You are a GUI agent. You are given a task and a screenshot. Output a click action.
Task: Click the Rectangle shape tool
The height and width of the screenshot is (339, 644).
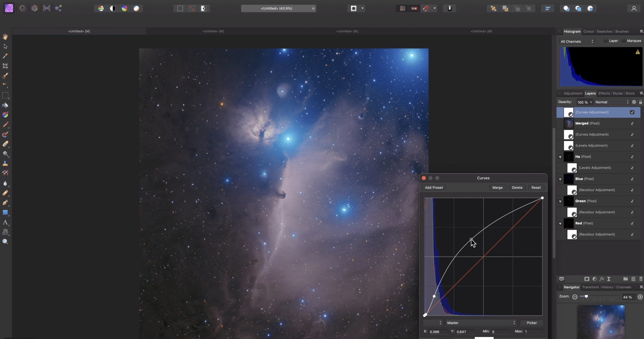click(5, 212)
